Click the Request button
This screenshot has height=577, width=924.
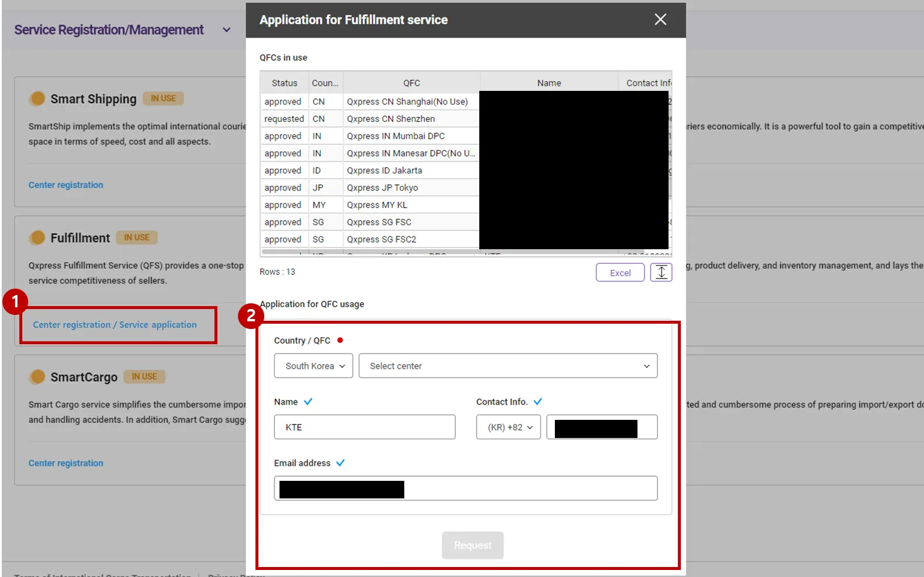tap(473, 545)
